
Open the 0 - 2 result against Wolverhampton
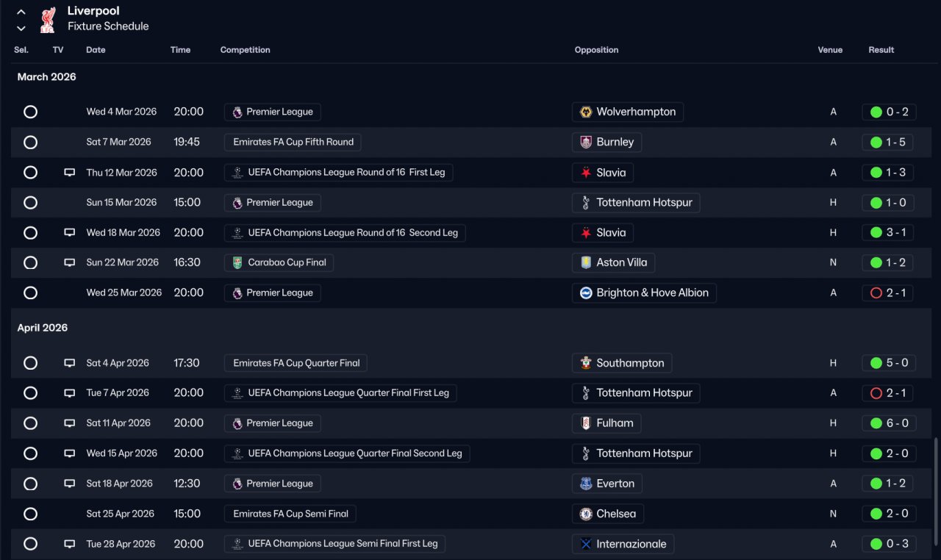point(890,112)
